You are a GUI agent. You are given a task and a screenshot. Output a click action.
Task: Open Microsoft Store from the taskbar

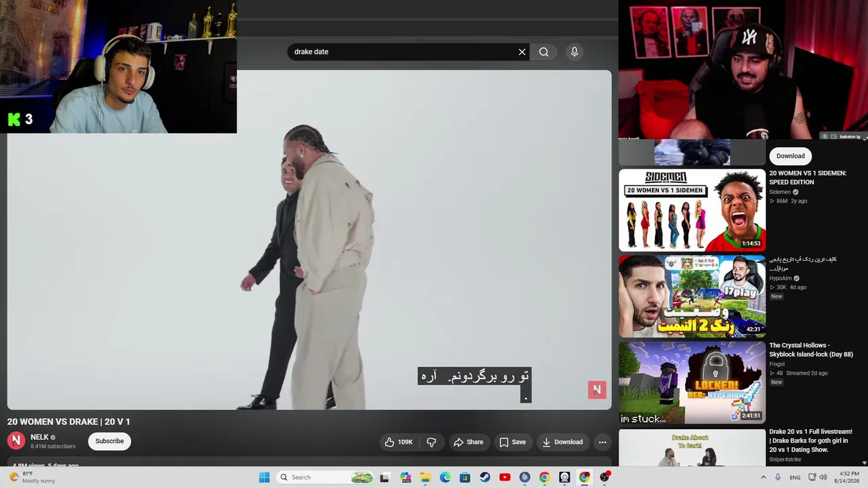tap(465, 477)
